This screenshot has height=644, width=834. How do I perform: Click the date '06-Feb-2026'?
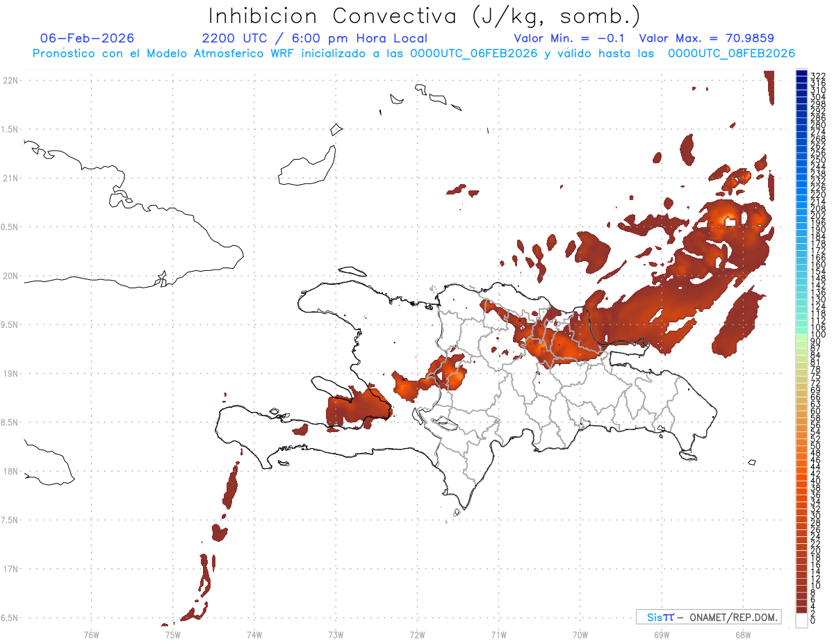click(88, 39)
